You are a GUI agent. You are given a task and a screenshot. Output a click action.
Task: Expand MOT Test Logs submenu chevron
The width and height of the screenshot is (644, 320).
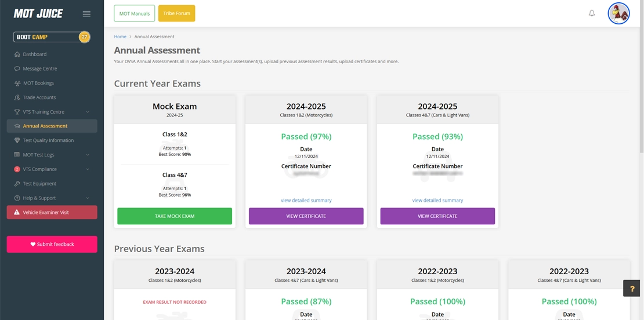pos(88,155)
